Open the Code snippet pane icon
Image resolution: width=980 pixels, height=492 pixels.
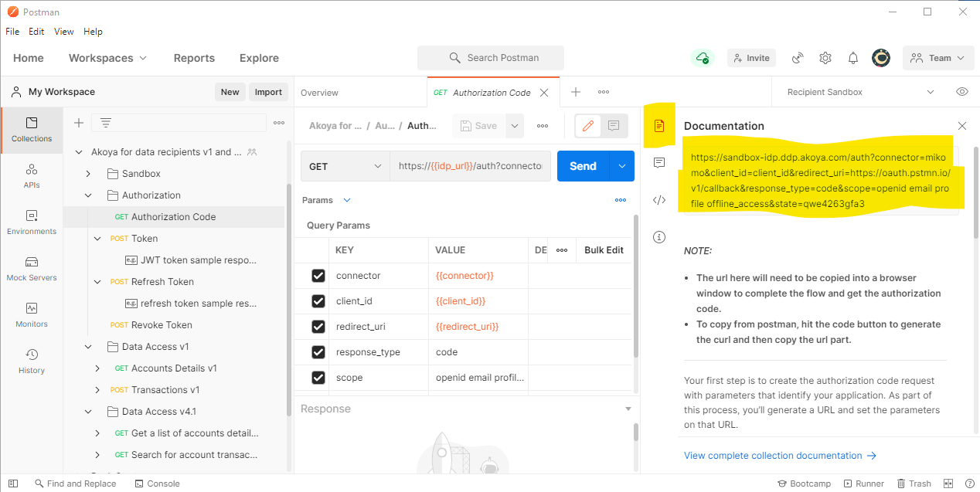click(x=659, y=200)
